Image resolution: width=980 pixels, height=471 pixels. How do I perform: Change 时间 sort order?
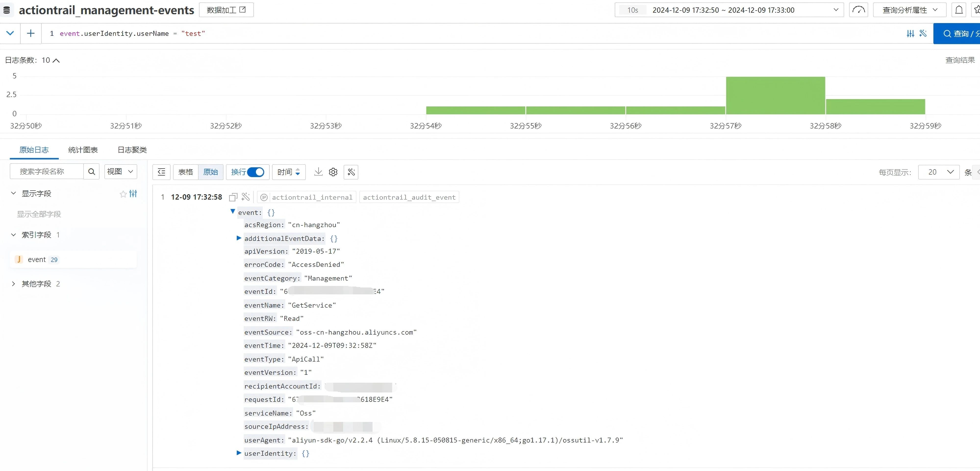click(x=288, y=172)
